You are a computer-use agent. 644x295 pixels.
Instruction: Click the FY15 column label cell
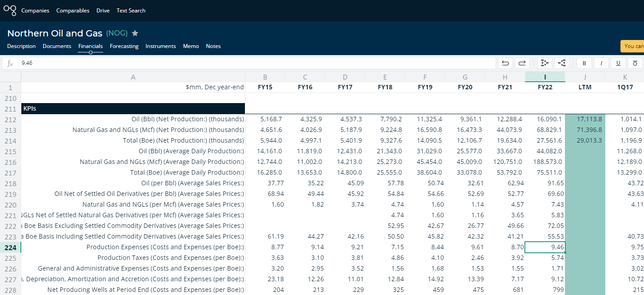pos(265,87)
